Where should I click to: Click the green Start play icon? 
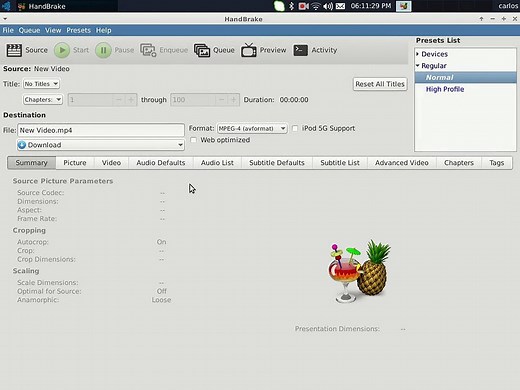pos(62,50)
